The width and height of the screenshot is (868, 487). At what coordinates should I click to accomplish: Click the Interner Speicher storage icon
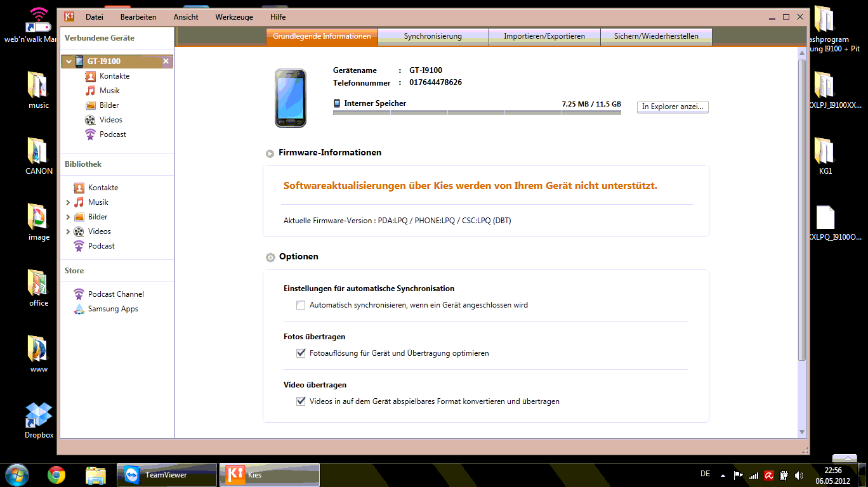click(337, 103)
